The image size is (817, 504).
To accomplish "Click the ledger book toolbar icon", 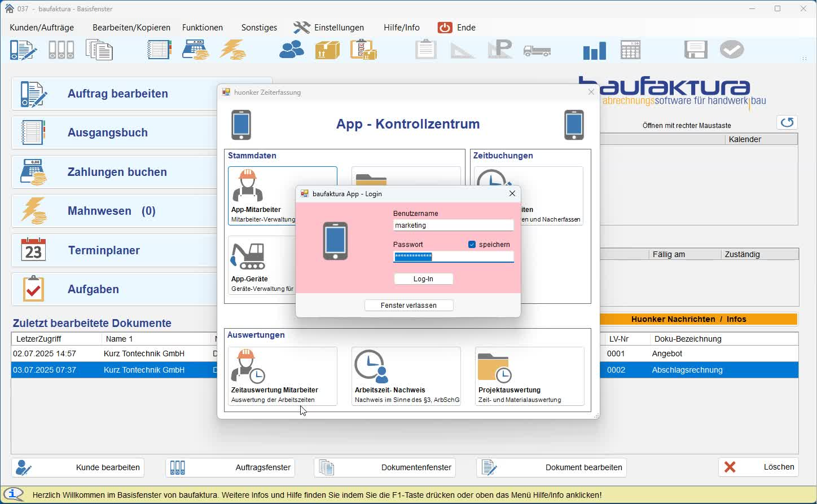I will (159, 50).
